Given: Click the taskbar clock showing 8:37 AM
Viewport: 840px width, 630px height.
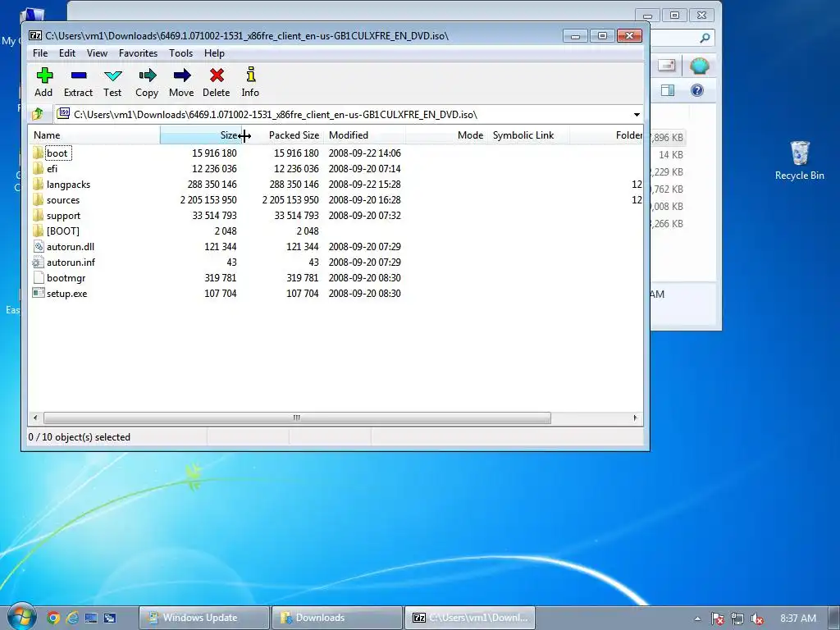Looking at the screenshot, I should point(798,619).
